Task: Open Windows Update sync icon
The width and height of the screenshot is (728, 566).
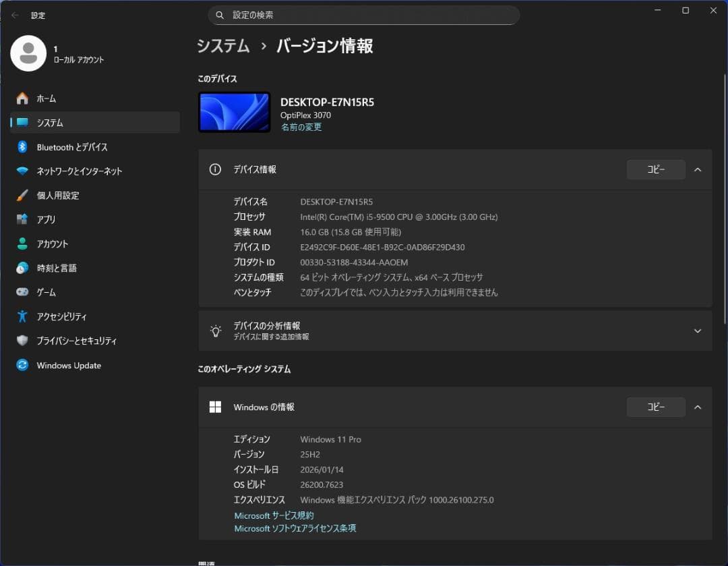Action: click(22, 365)
